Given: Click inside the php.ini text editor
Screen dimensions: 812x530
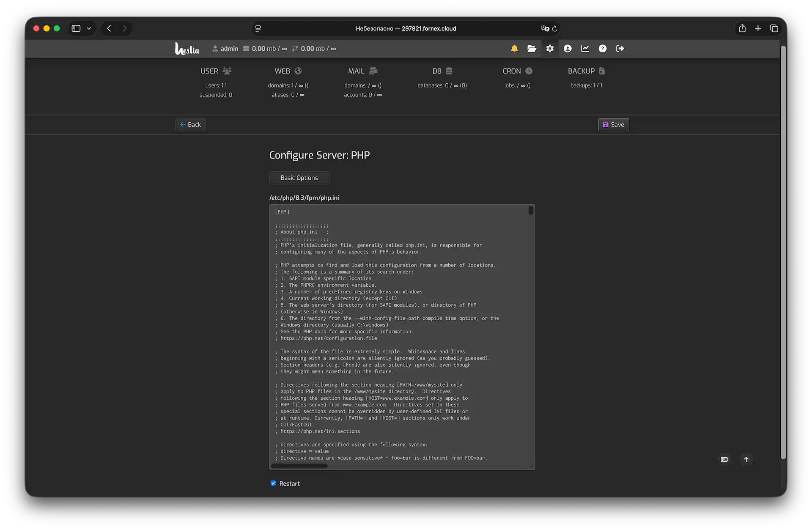Looking at the screenshot, I should (x=402, y=337).
